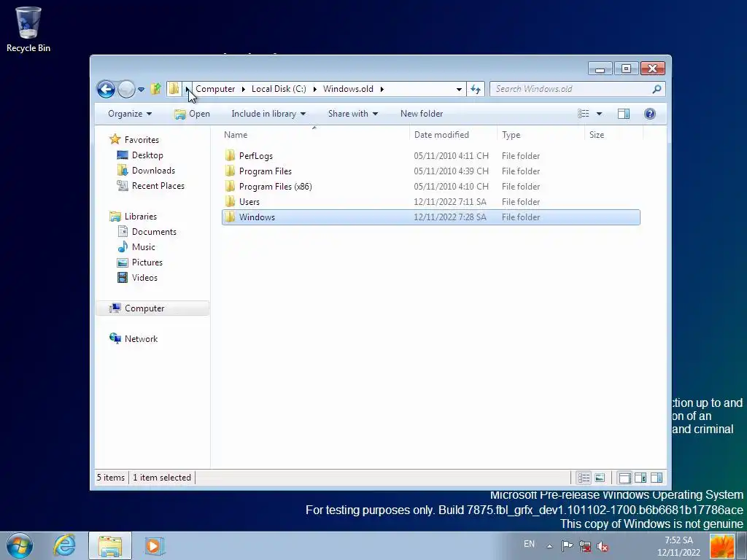Create a New folder
Viewport: 747px width, 560px height.
(422, 114)
